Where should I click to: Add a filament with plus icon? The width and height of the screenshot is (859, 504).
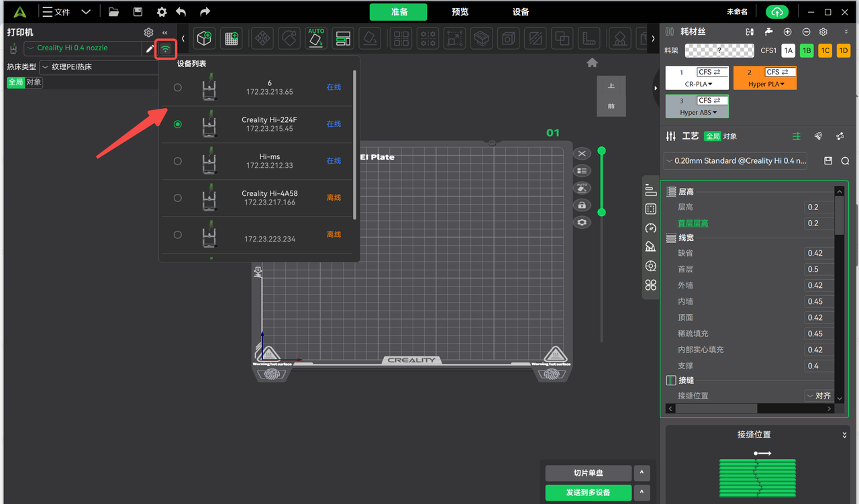click(x=788, y=32)
